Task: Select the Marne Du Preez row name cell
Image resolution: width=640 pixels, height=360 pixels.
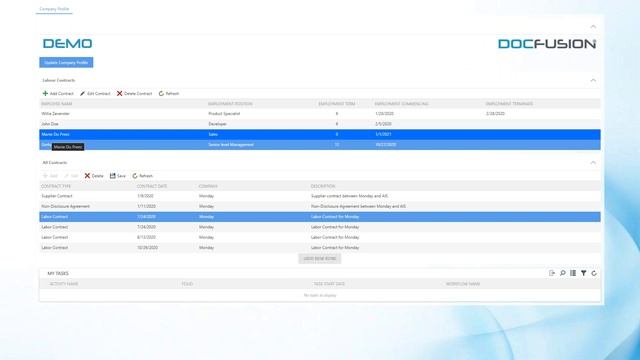Action: click(56, 134)
